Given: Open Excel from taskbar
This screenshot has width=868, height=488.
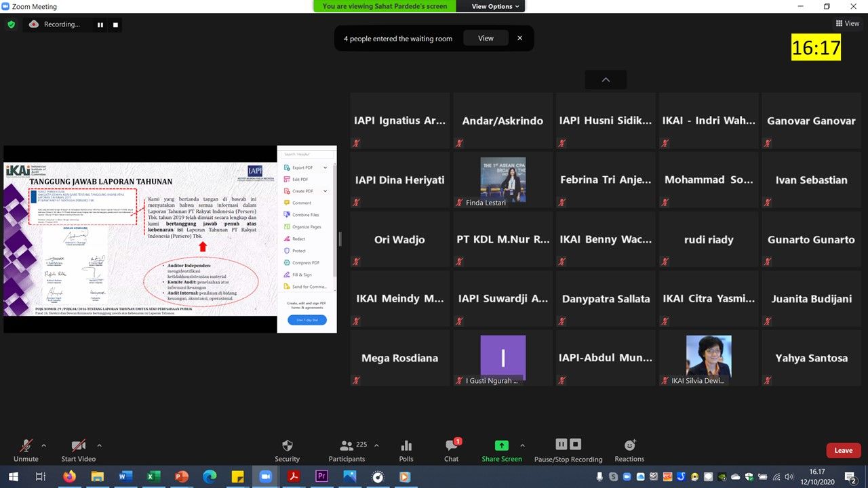Looking at the screenshot, I should pyautogui.click(x=154, y=476).
